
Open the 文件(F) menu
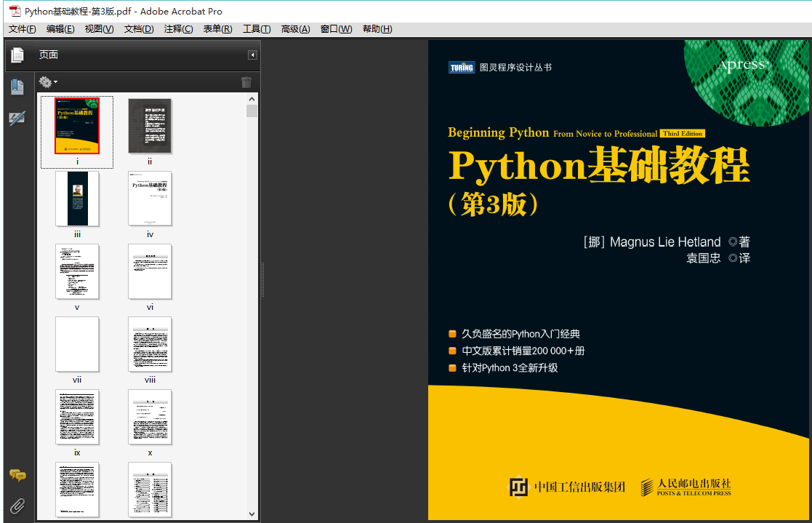coord(23,29)
